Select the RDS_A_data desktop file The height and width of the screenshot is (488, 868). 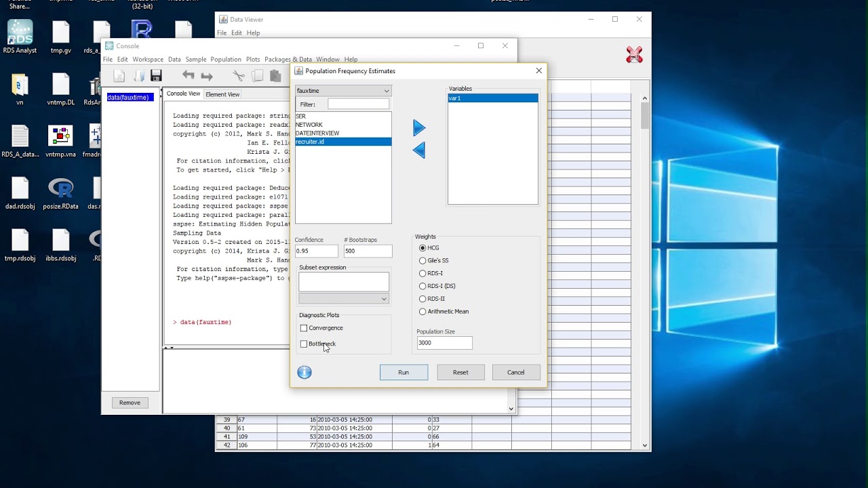coord(20,141)
